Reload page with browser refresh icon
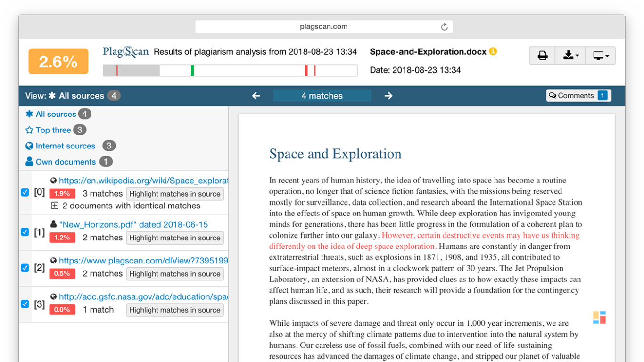 444,27
